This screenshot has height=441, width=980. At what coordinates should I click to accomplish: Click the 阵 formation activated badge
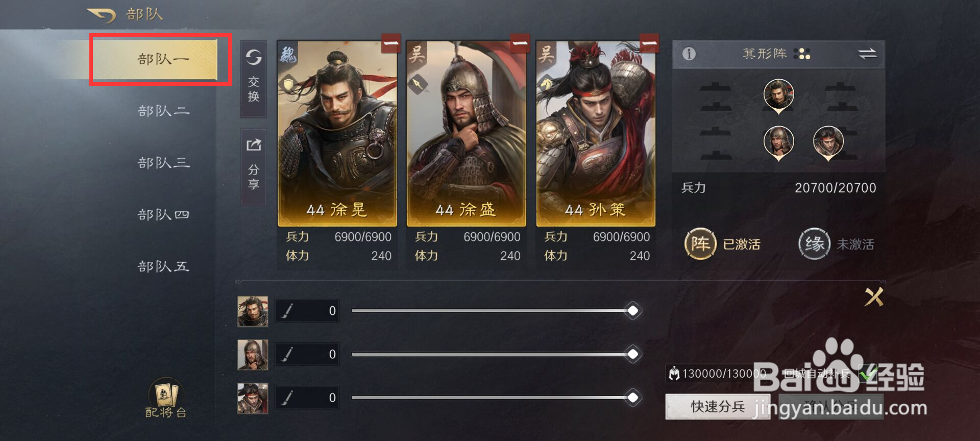pos(700,244)
